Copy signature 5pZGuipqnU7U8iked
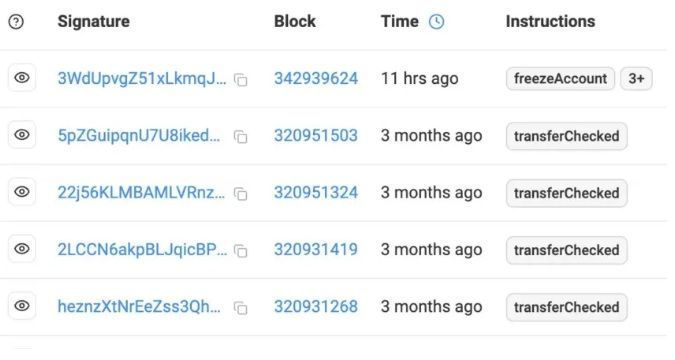 [x=241, y=137]
